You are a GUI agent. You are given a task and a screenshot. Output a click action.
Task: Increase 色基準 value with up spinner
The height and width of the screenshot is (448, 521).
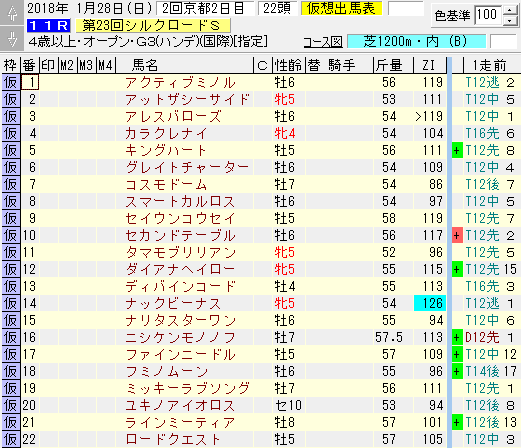[510, 10]
